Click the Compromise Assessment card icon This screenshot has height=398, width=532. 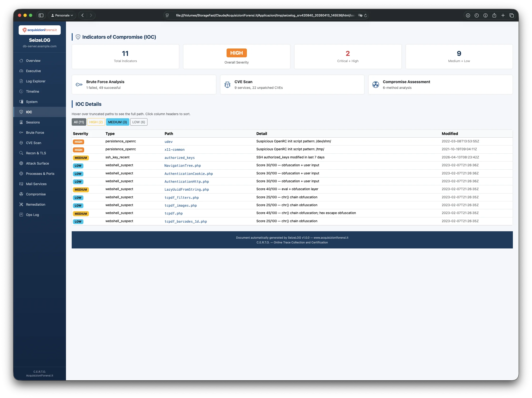pos(375,85)
